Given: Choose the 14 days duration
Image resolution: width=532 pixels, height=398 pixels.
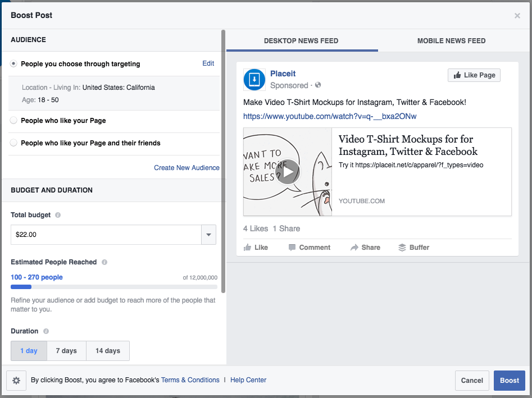Looking at the screenshot, I should (x=108, y=351).
